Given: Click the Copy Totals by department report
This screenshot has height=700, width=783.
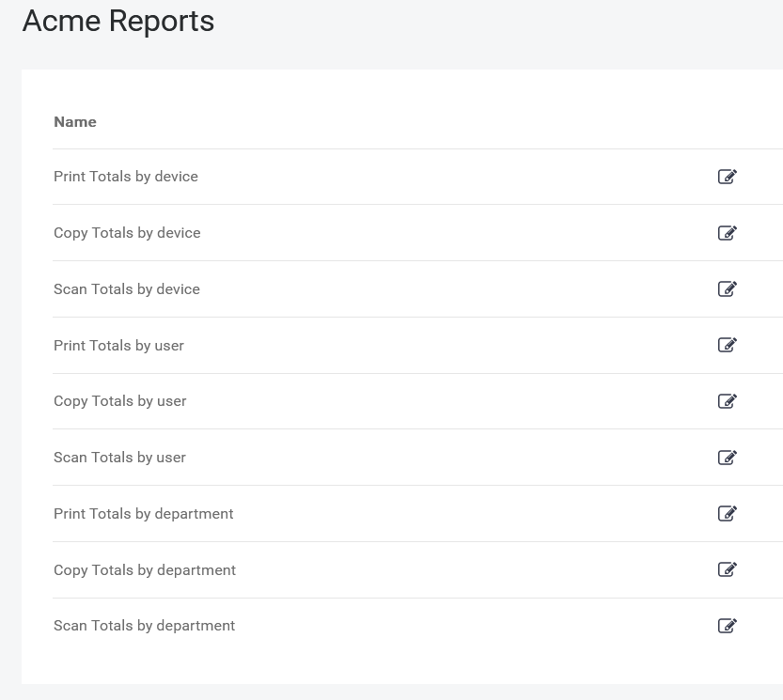Looking at the screenshot, I should [x=145, y=569].
